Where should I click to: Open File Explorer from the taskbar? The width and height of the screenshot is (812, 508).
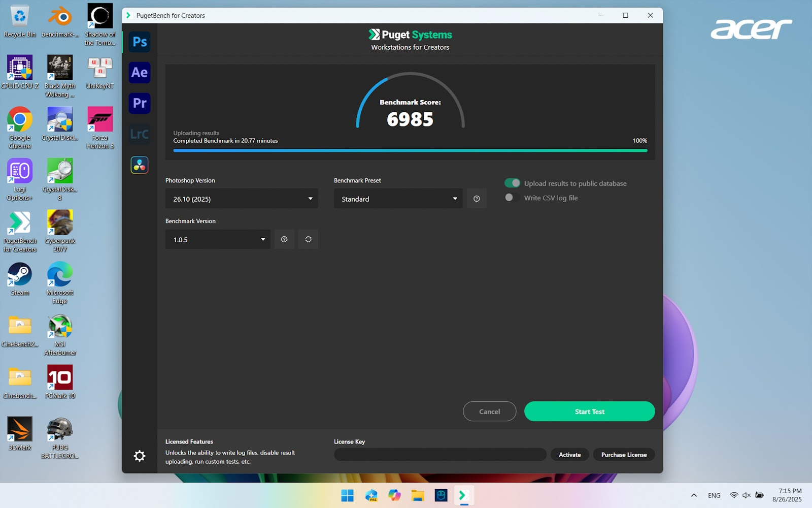pos(418,495)
